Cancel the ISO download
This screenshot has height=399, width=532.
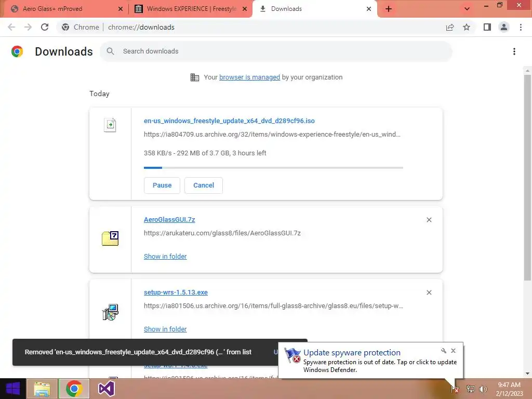click(204, 185)
